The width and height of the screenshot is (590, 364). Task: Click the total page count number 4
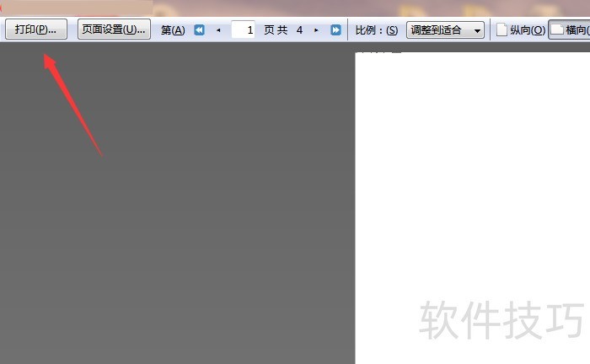[299, 30]
